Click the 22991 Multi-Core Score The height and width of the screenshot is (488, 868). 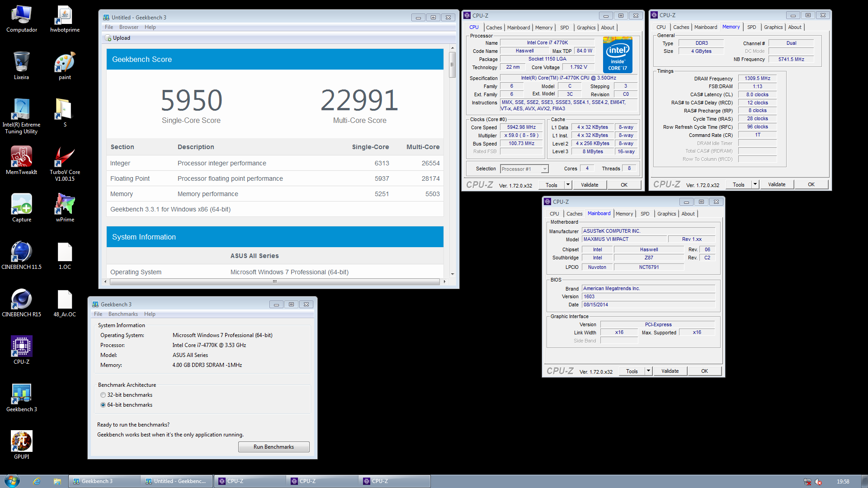[359, 100]
